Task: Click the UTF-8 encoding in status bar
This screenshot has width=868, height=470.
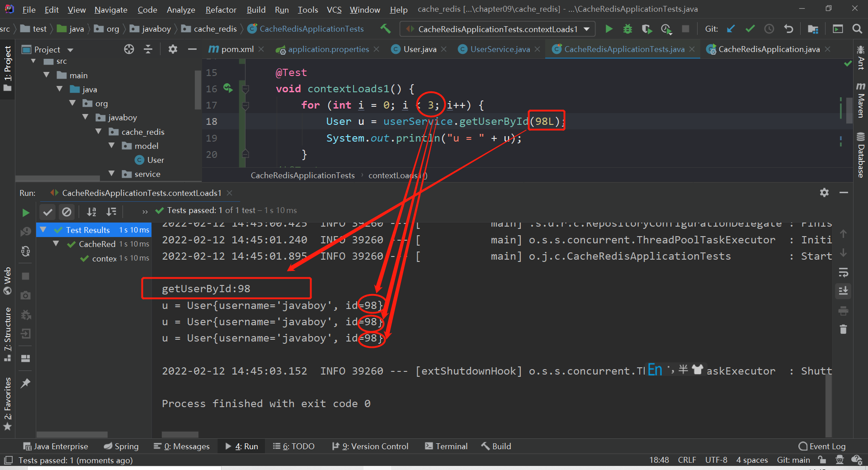Action: [x=716, y=460]
